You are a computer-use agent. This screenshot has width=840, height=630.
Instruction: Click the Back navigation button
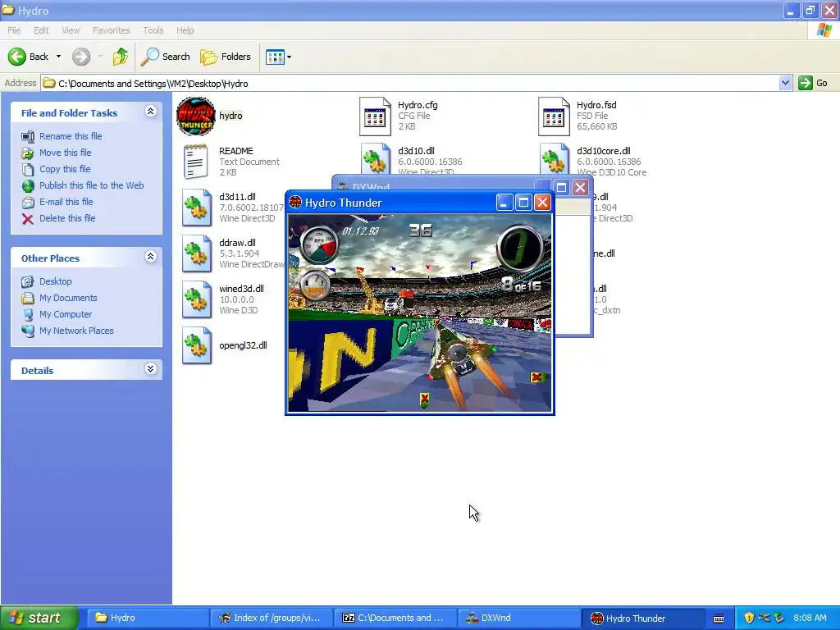pyautogui.click(x=28, y=57)
